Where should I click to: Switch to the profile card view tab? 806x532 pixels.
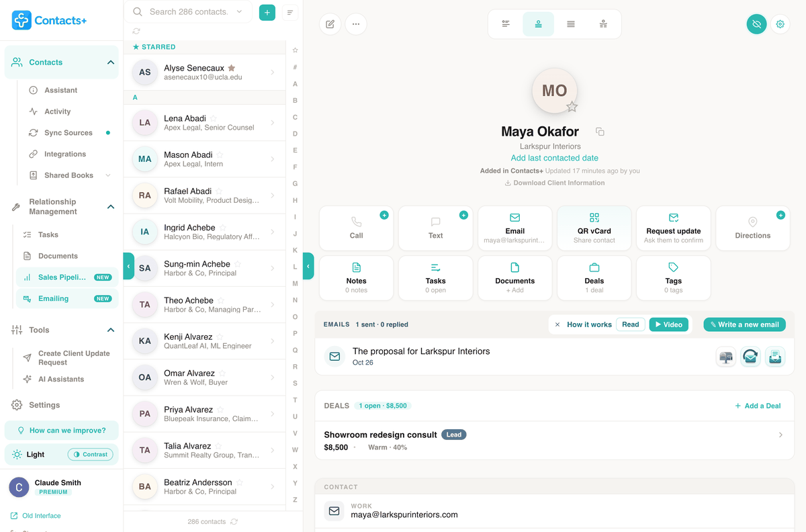538,24
